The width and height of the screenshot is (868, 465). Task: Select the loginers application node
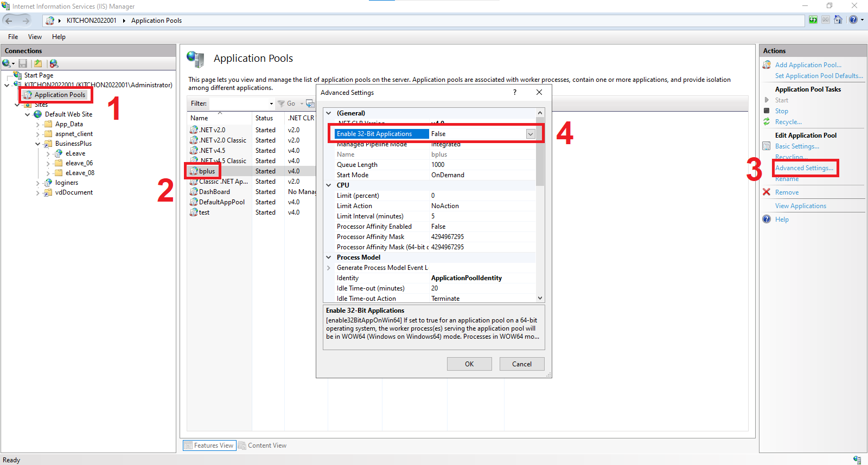point(67,183)
